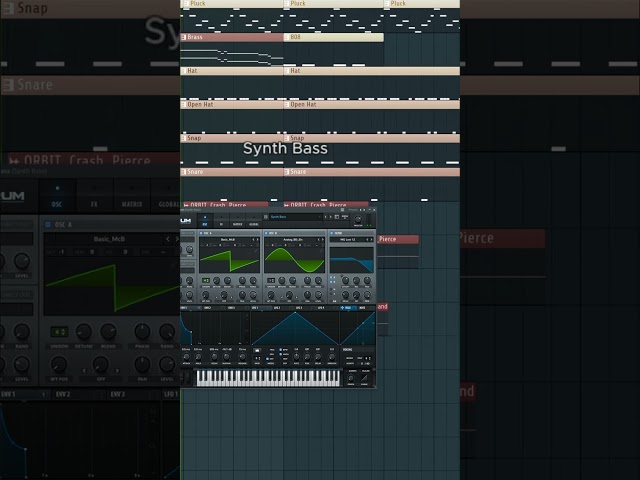Toggle the OSC B enable switch
Viewport: 640px width, 480px height.
coord(266,233)
